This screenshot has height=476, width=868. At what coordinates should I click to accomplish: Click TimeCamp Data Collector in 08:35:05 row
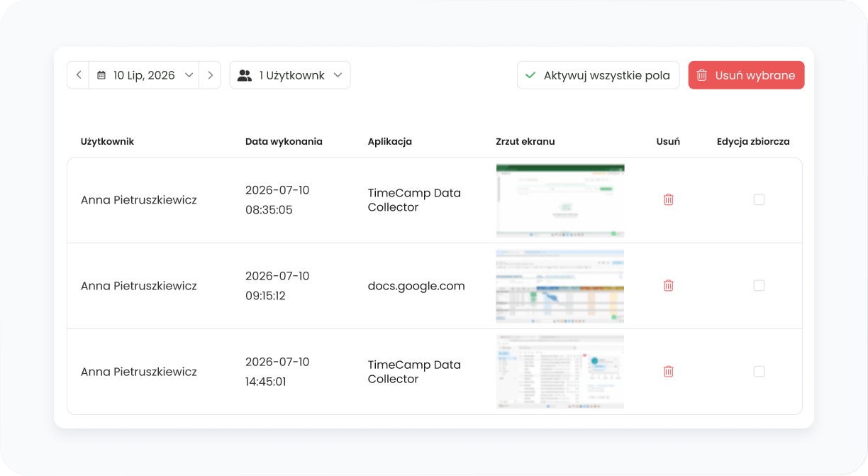[414, 200]
